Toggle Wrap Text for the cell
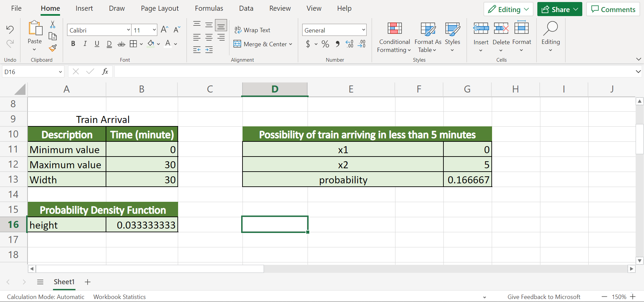The height and width of the screenshot is (302, 644). pos(252,30)
